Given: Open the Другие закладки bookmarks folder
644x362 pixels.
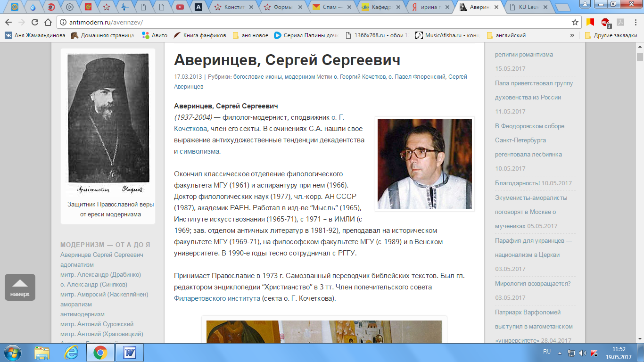Looking at the screenshot, I should 611,35.
